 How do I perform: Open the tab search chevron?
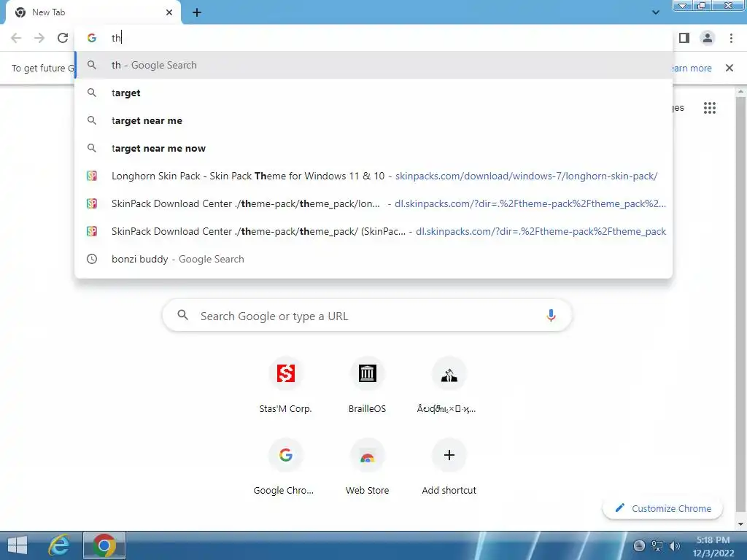point(656,12)
